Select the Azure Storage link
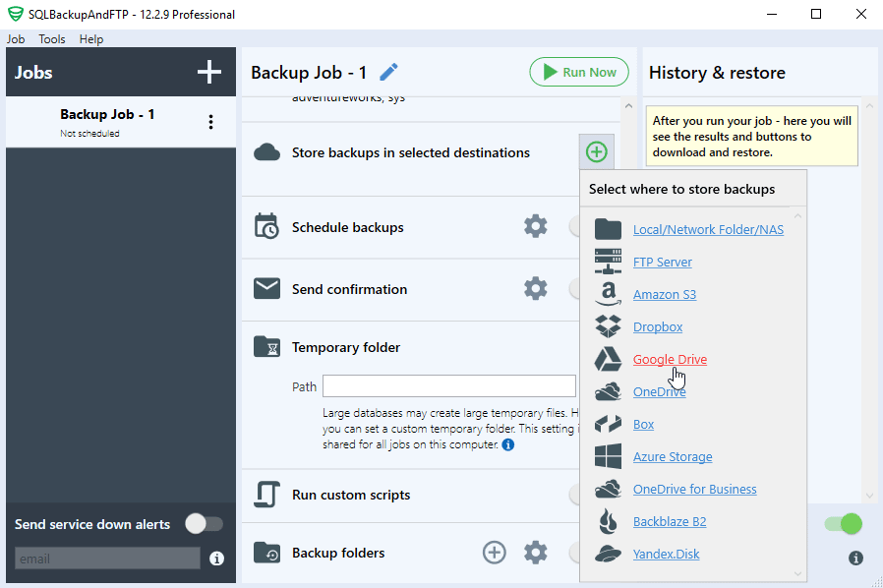 click(673, 457)
